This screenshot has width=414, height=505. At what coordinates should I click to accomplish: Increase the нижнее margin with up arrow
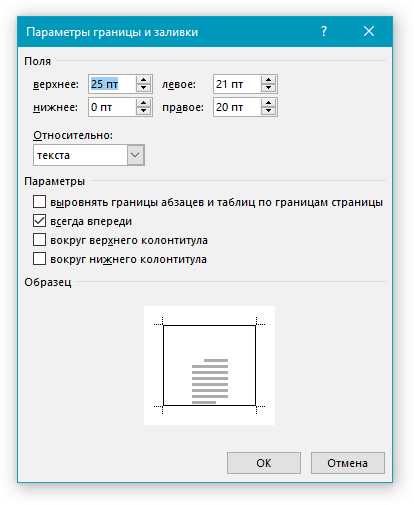[144, 103]
